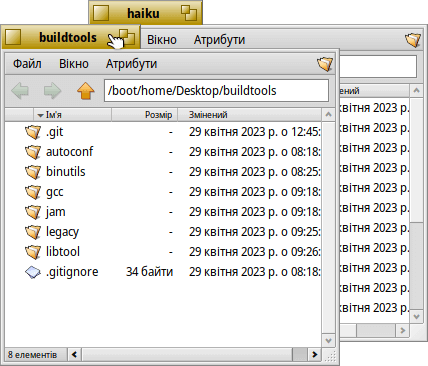Click right arrow of haiku horizontal scrollbar
The height and width of the screenshot is (366, 428).
[x=403, y=330]
